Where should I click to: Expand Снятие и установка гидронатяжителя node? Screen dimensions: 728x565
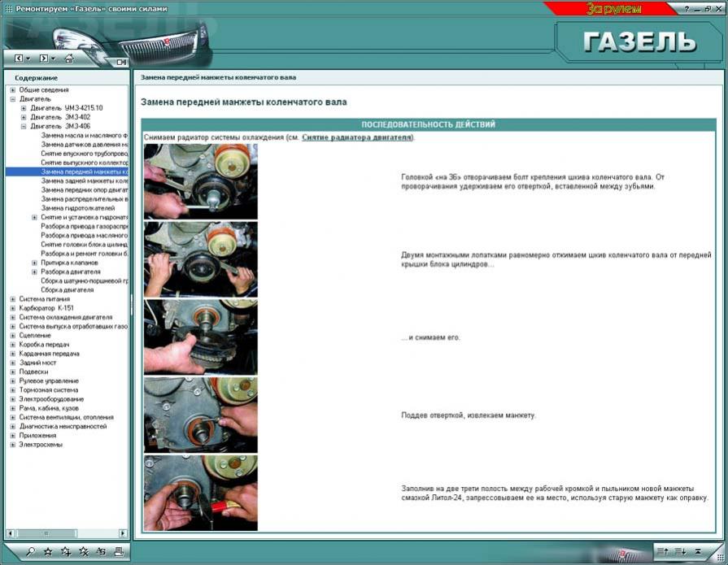[x=34, y=217]
